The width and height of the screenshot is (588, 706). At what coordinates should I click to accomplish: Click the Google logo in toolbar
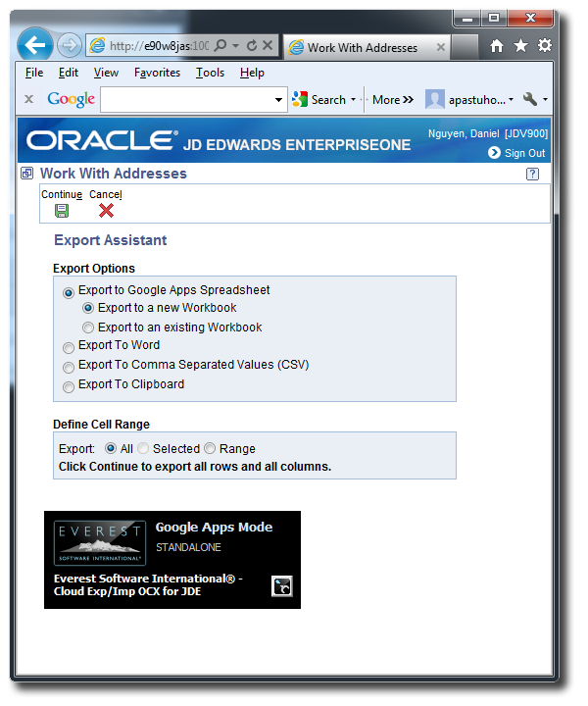pyautogui.click(x=72, y=99)
